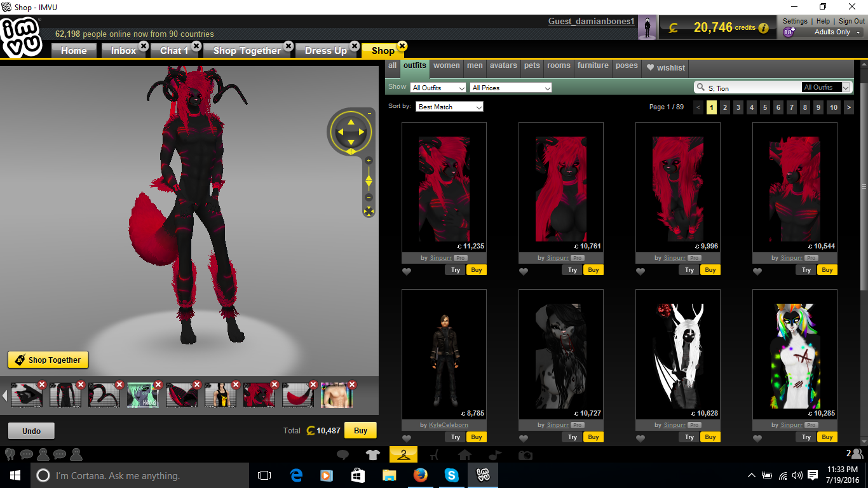Click the Undo button
The height and width of the screenshot is (488, 868).
click(31, 431)
